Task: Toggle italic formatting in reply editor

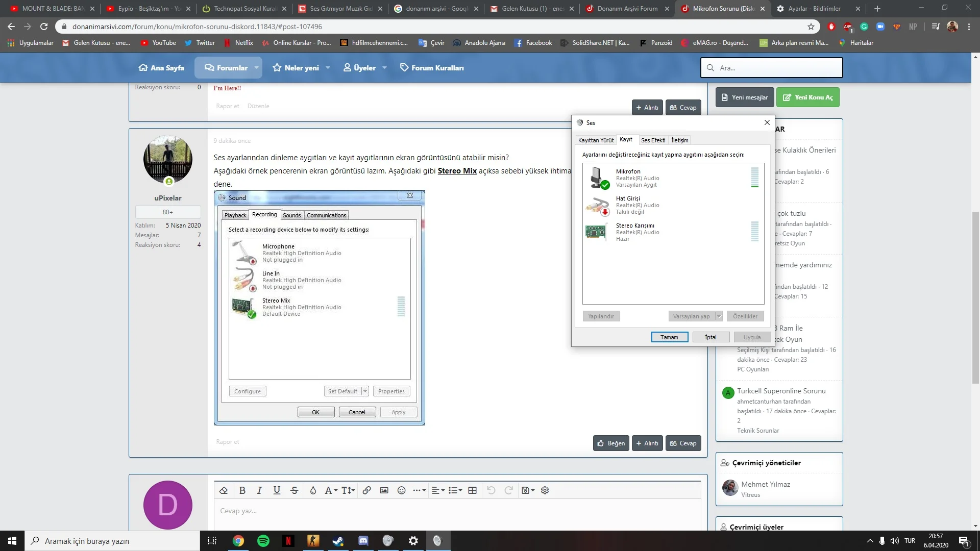Action: click(259, 490)
